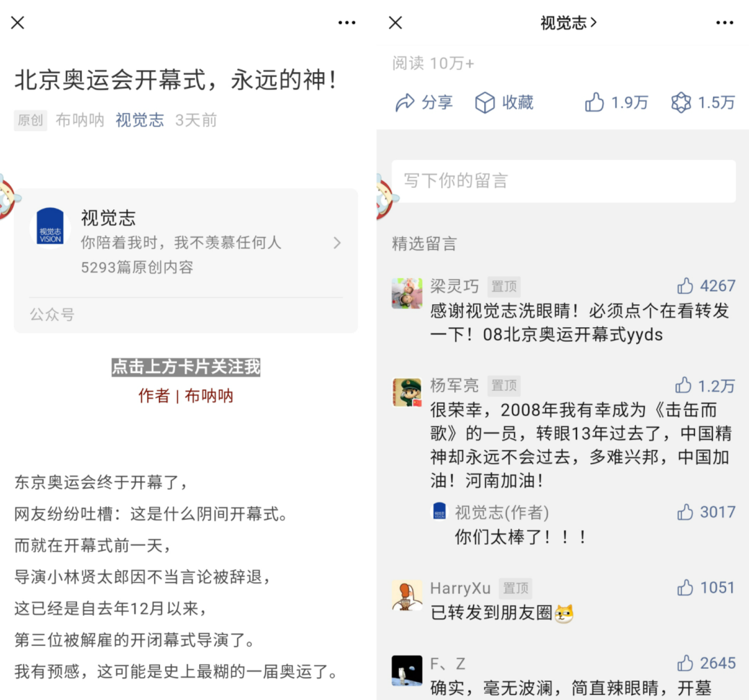Close the left article with the X

[x=18, y=23]
